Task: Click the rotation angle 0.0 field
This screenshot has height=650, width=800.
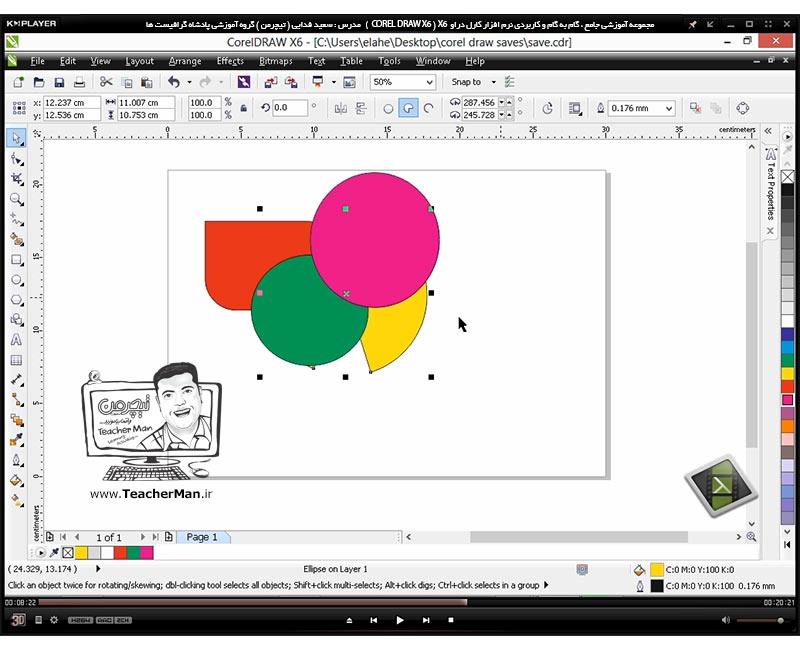Action: pos(290,108)
